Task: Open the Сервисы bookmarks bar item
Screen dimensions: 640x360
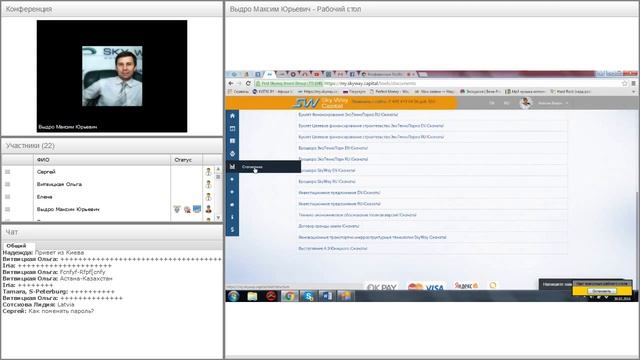Action: point(238,92)
